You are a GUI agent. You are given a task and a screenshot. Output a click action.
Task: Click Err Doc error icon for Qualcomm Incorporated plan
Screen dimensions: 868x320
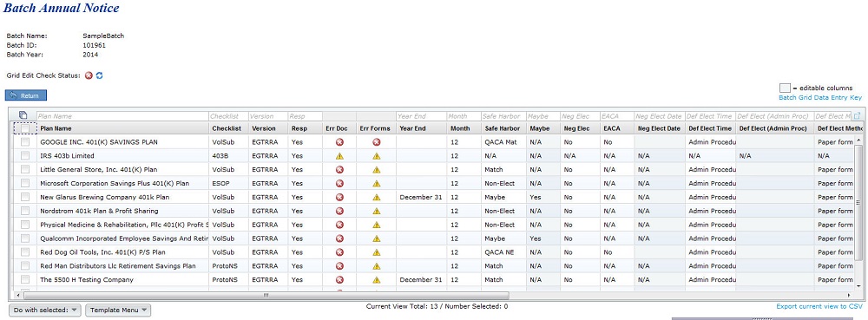(339, 238)
